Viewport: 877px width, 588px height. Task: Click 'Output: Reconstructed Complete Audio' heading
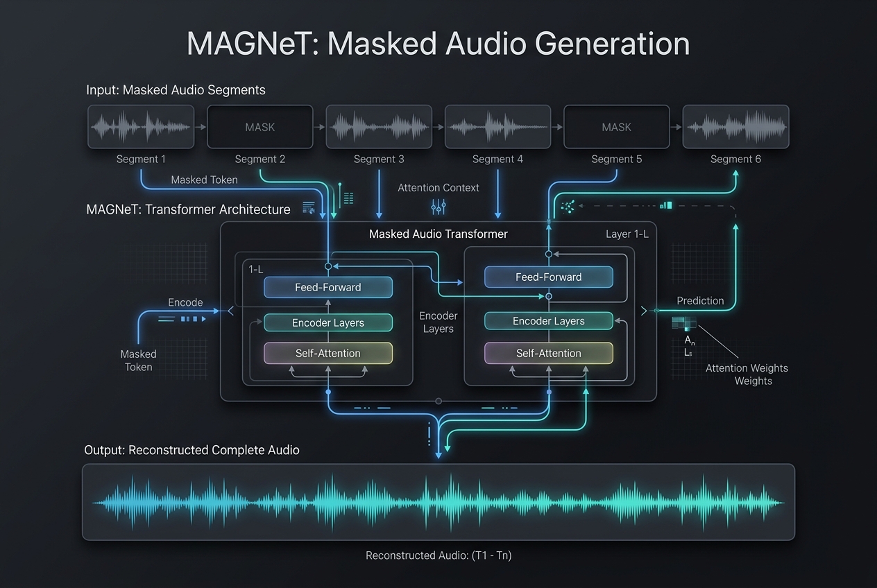point(192,450)
